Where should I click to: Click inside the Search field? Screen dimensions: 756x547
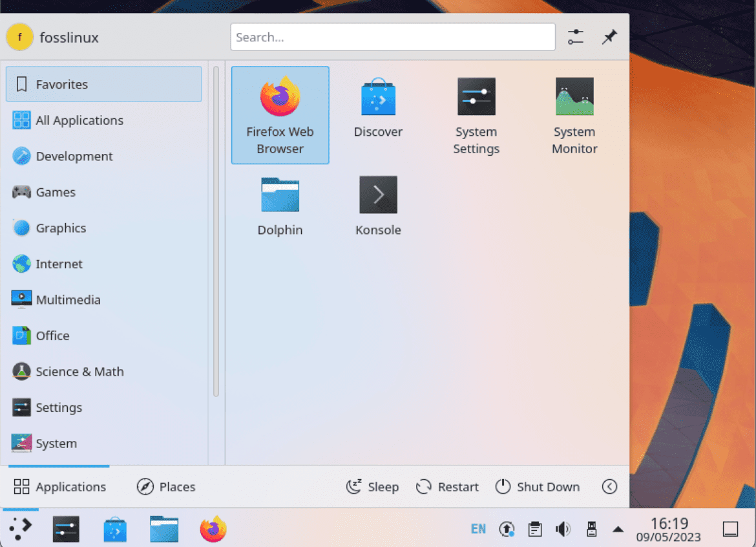(392, 37)
